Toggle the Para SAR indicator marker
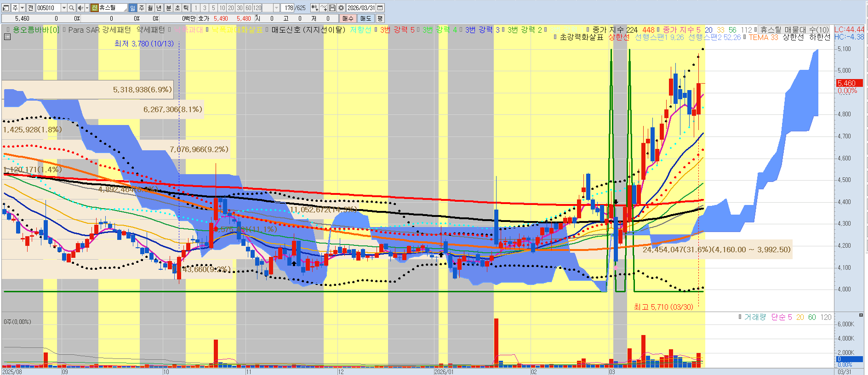The height and width of the screenshot is (375, 868). click(64, 29)
